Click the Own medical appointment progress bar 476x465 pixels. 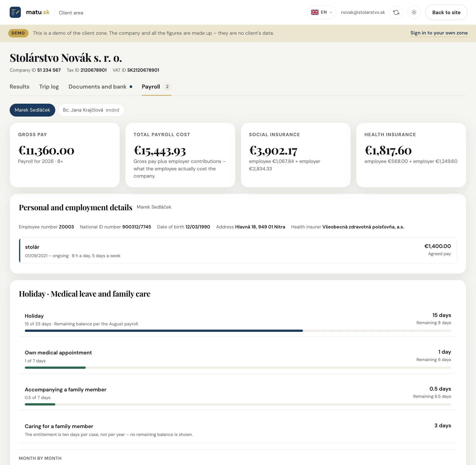pyautogui.click(x=238, y=368)
